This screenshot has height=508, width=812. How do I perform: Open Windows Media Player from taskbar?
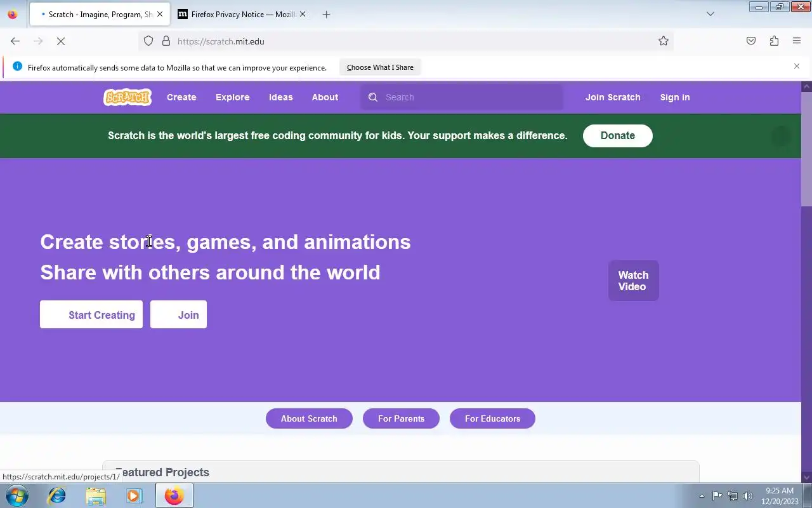134,495
